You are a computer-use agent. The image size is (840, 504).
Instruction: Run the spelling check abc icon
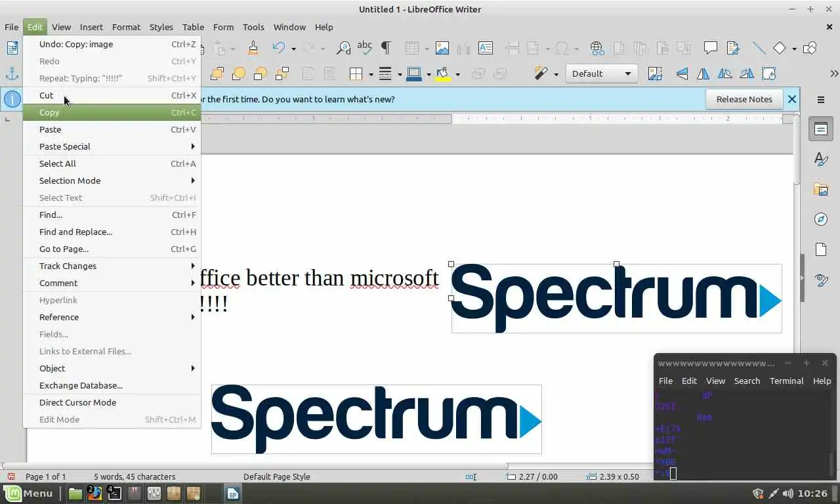(364, 48)
